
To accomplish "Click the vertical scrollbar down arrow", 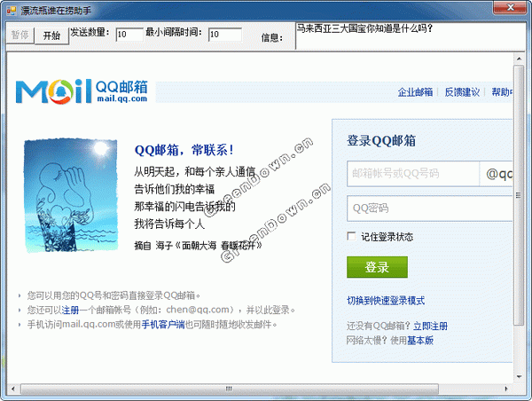I will 519,376.
